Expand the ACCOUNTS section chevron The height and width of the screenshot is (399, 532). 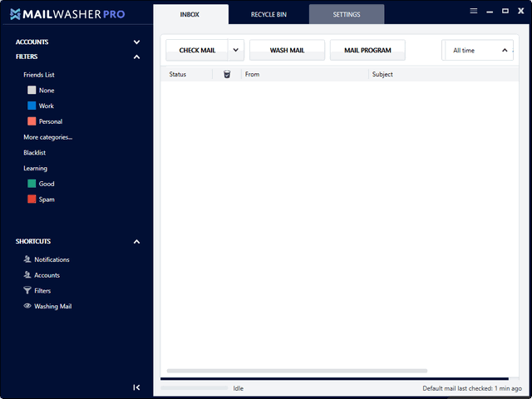click(136, 42)
